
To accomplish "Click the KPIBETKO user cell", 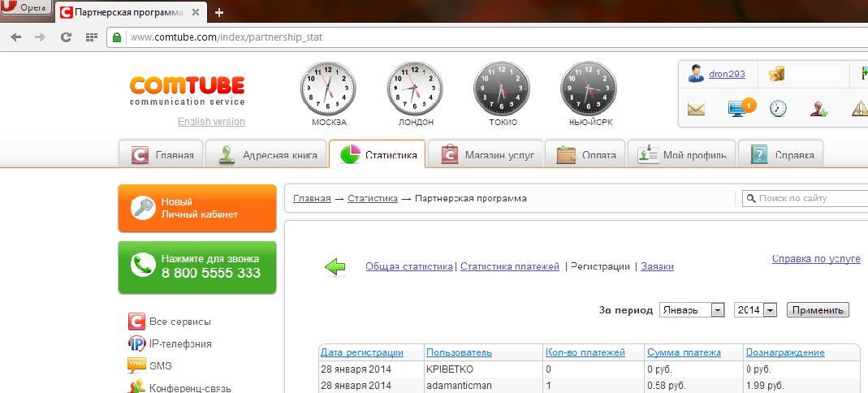I will 482,369.
